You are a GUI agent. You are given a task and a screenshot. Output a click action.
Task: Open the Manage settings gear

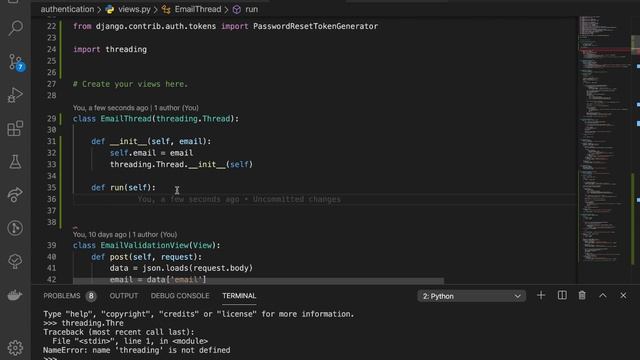[x=16, y=348]
